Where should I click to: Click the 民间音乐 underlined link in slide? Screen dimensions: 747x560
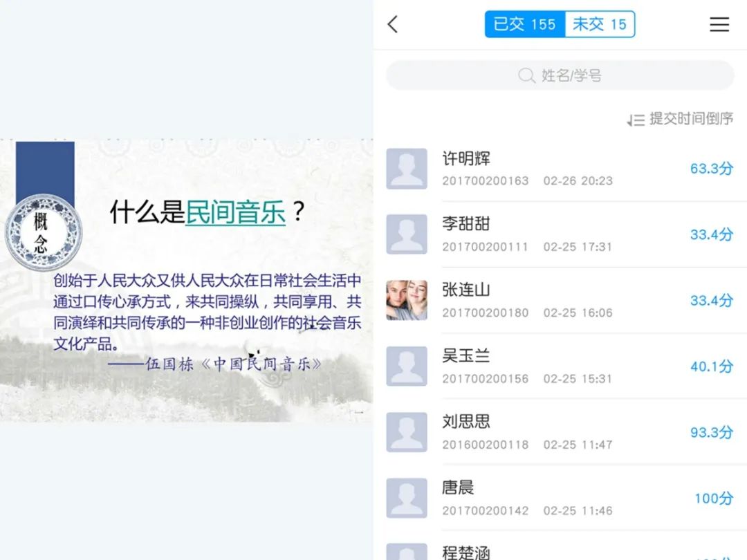coord(235,212)
